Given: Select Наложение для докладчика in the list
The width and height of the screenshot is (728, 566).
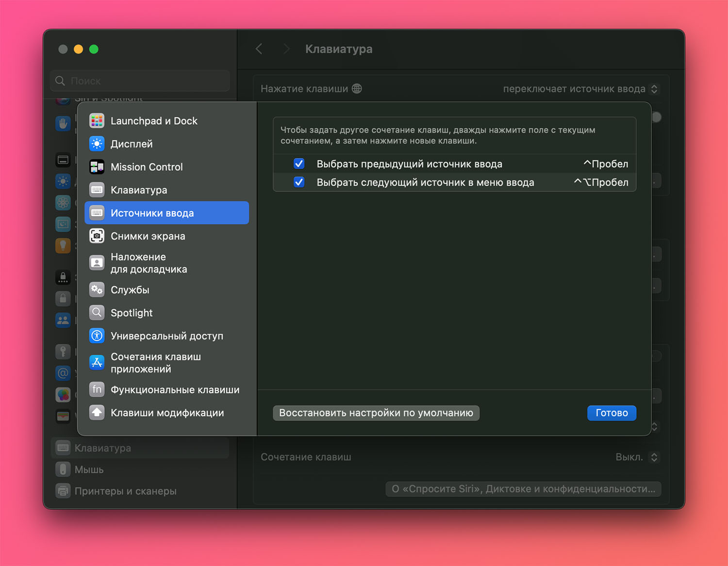Looking at the screenshot, I should (149, 263).
